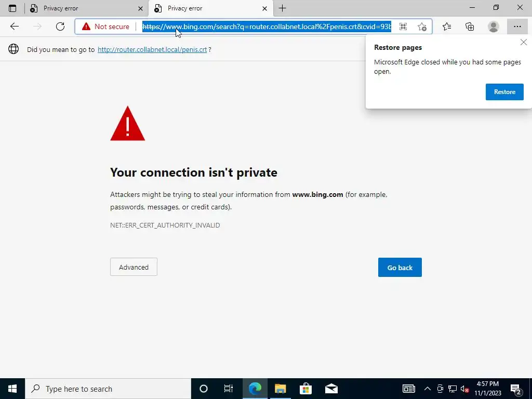Close the first Privacy error tab

tap(140, 8)
